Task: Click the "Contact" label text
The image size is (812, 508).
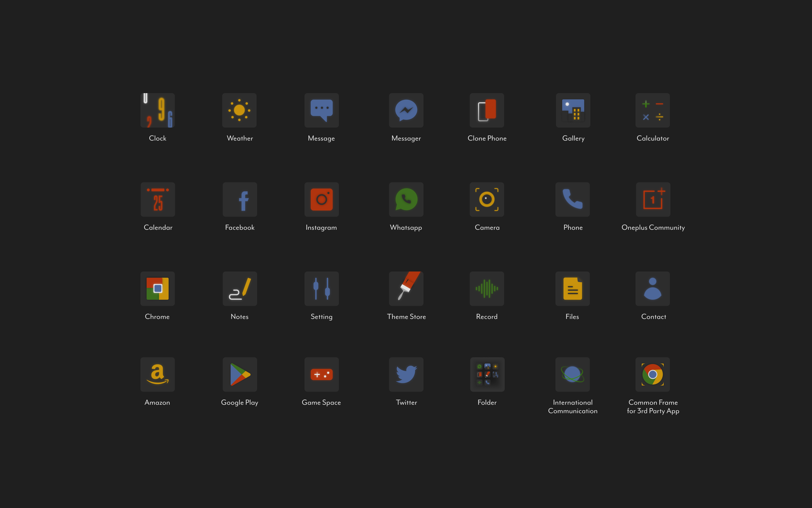Action: pos(653,316)
